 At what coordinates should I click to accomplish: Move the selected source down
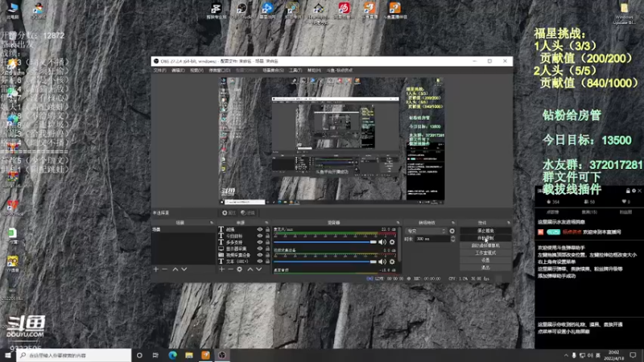click(x=258, y=269)
